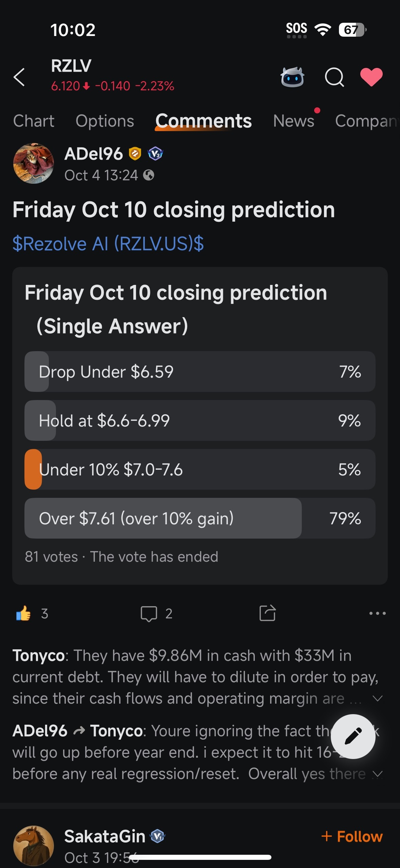Follow the user SakataGin
This screenshot has height=868, width=400.
click(352, 836)
